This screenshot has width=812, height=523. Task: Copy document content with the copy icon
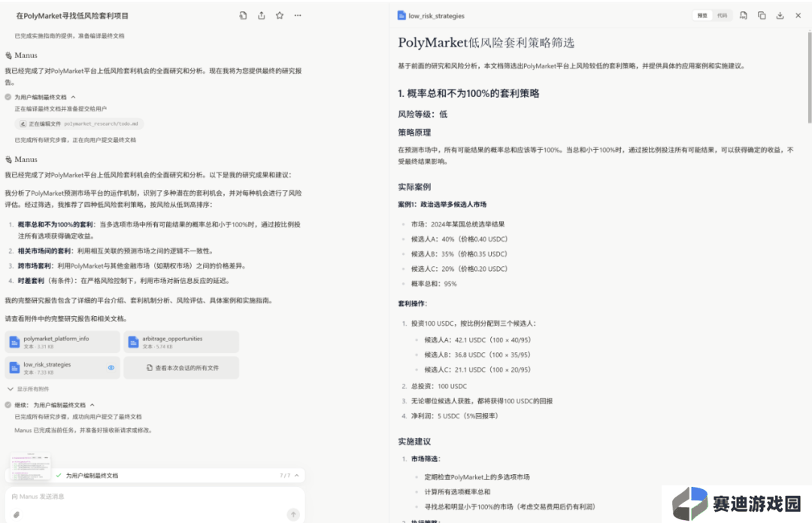click(762, 16)
